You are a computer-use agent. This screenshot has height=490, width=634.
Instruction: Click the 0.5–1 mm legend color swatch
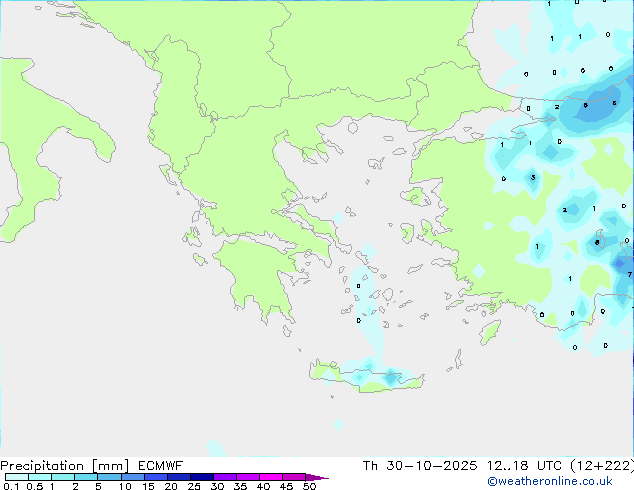tap(40, 477)
